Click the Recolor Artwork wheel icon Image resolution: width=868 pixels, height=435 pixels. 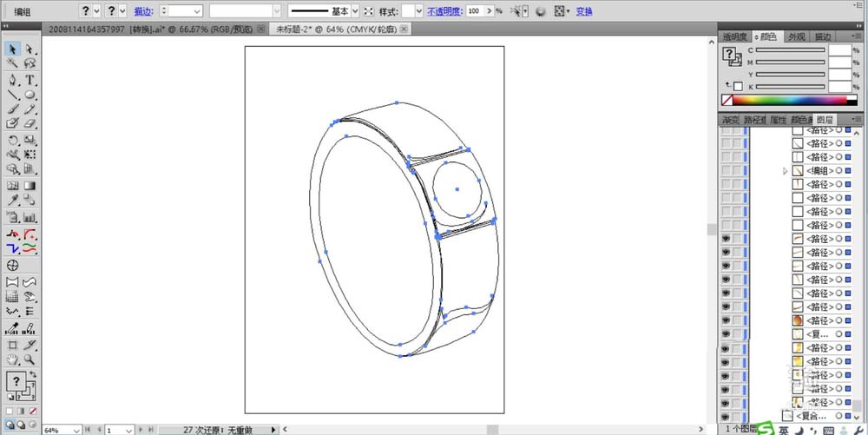(541, 11)
